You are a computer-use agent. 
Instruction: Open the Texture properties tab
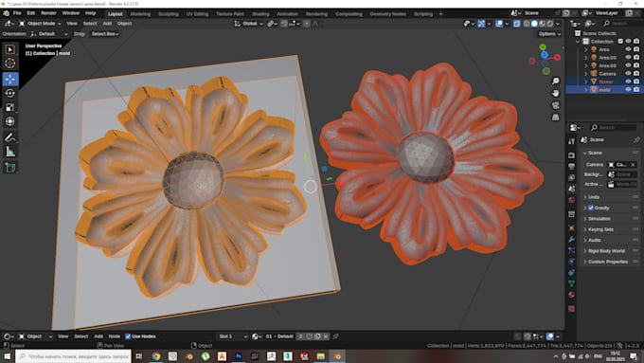point(571,308)
